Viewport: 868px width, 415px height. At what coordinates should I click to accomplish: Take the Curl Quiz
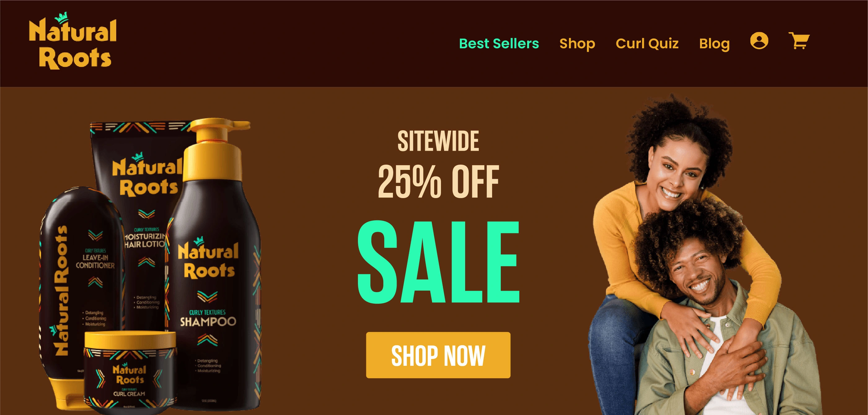(x=647, y=43)
